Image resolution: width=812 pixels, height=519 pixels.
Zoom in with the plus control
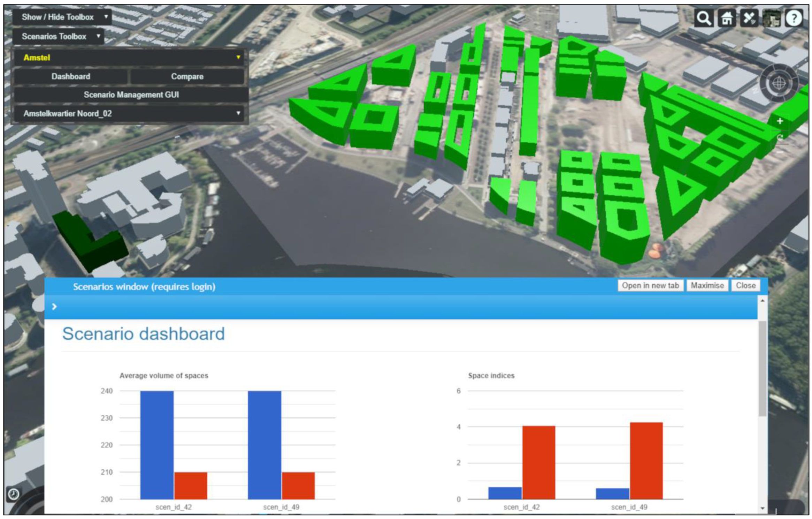pos(780,121)
